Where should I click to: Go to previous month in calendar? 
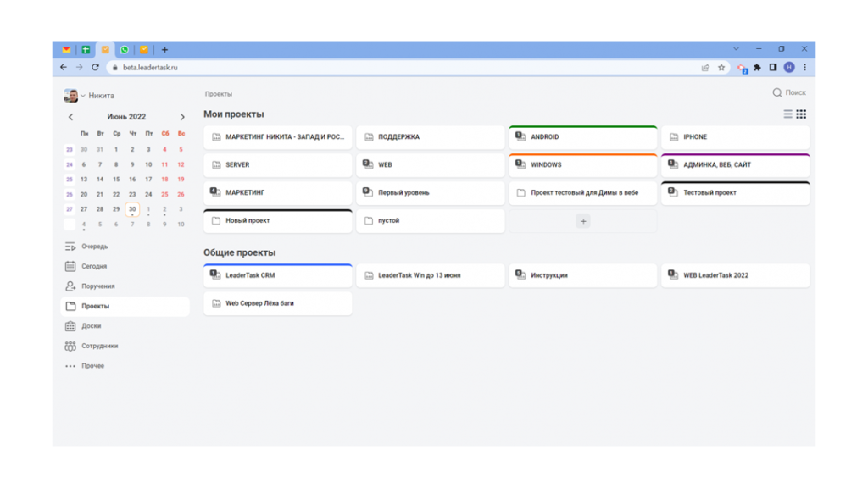70,117
